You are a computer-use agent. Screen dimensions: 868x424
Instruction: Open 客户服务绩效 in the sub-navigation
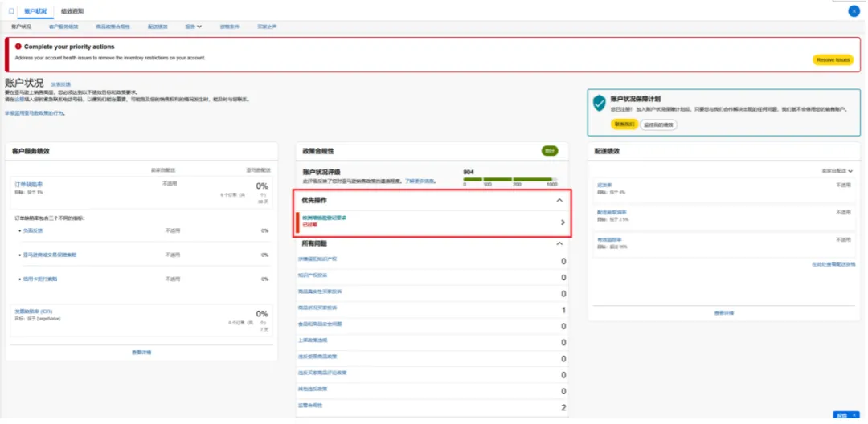(63, 26)
